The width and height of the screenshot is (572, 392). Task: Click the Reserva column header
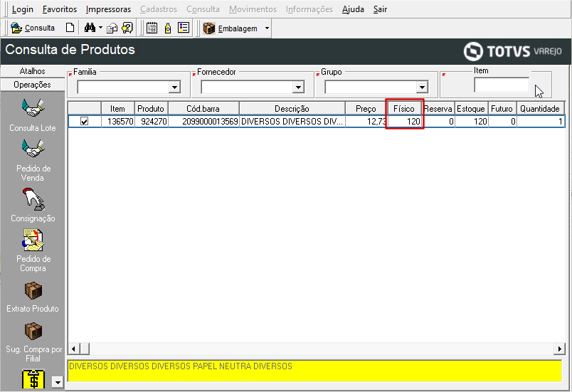pyautogui.click(x=438, y=109)
